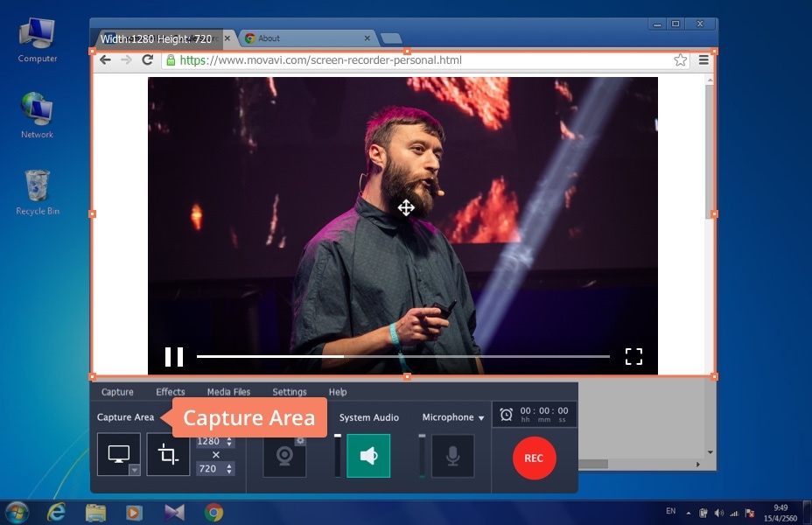Show hidden tray icons arrow
Viewport: 812px width, 525px height.
point(689,514)
